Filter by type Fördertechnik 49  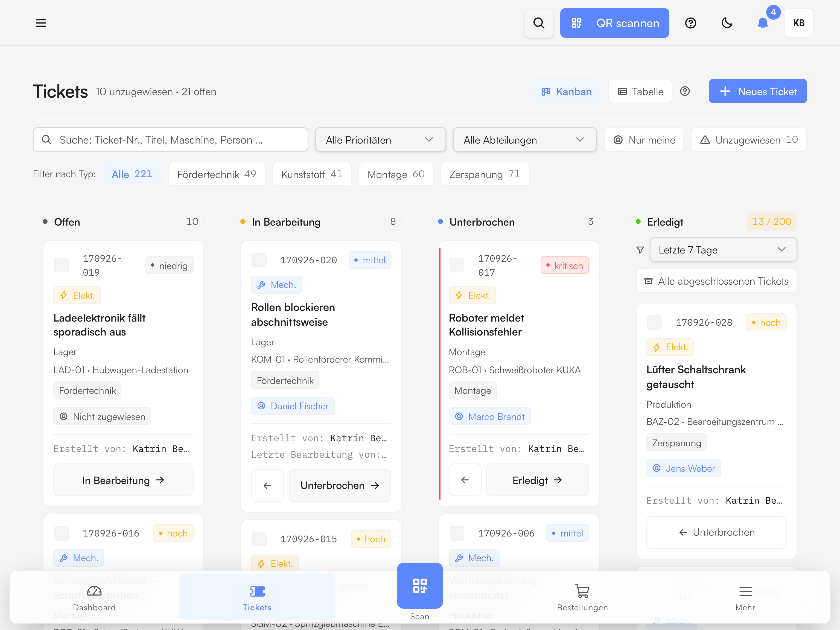point(217,174)
